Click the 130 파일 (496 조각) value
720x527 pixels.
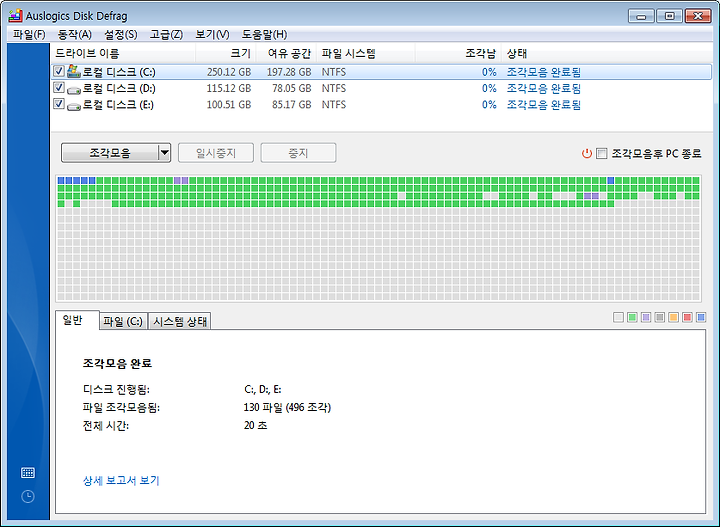pos(287,407)
